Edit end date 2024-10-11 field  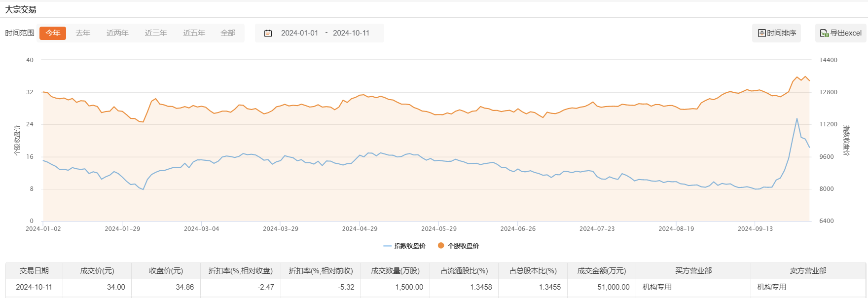(x=351, y=33)
